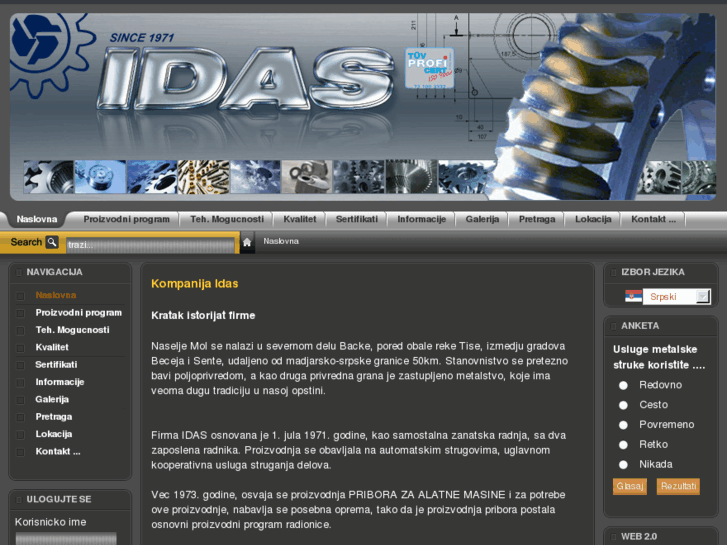Viewport: 727px width, 545px height.
Task: Open the hard disk thumbnail in banner
Action: tap(100, 177)
